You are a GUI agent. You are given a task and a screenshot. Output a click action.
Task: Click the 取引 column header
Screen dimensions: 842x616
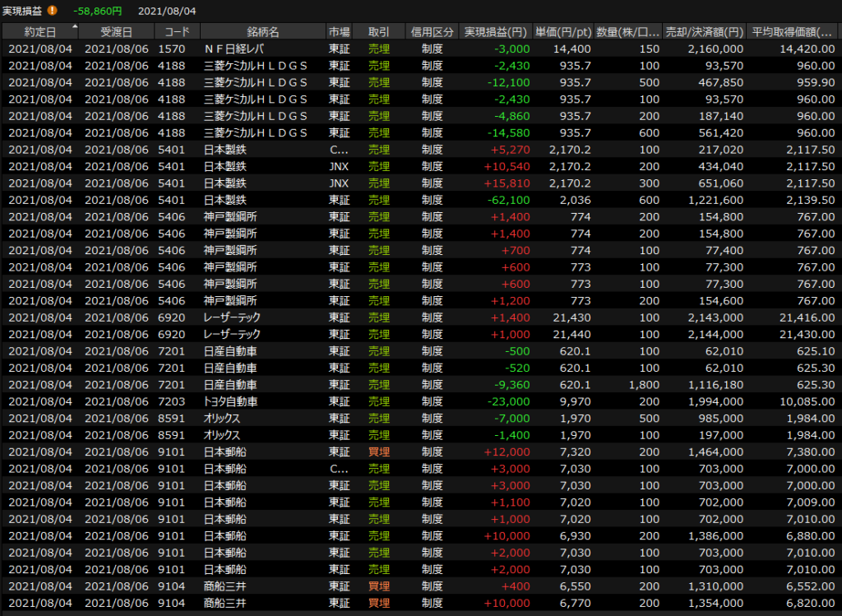(379, 31)
